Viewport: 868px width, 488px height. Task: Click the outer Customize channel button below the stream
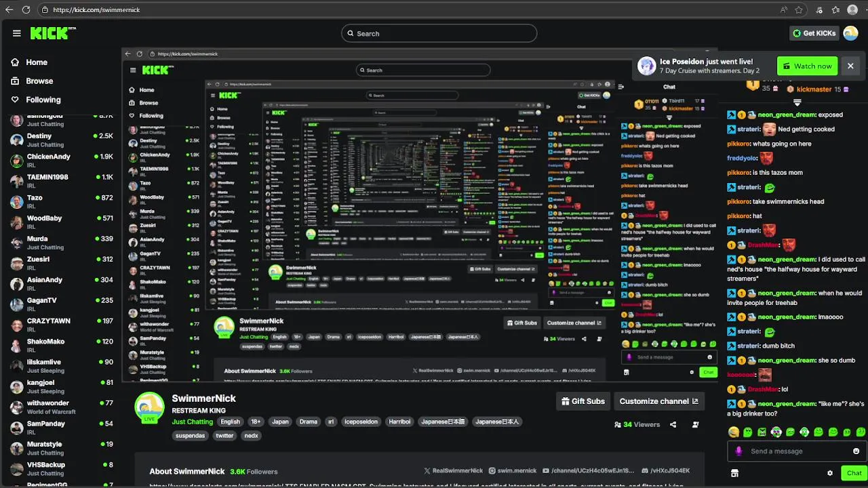tap(658, 401)
